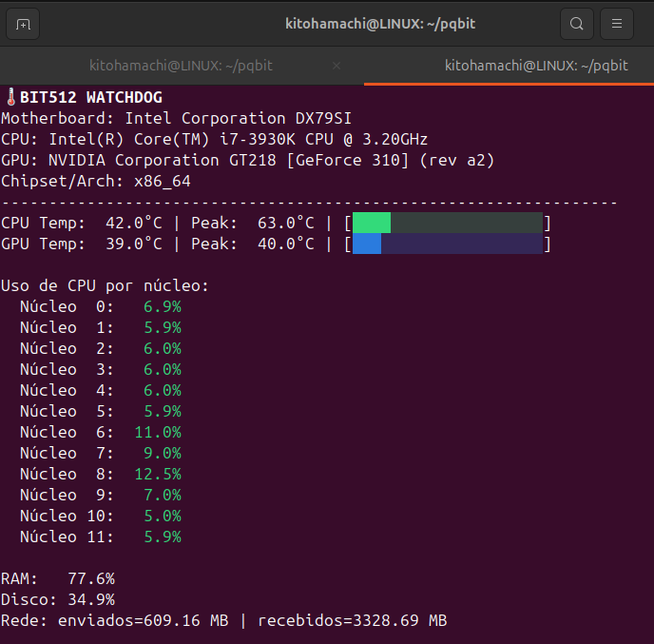
Task: Click the Disco: 34.9% line
Action: tap(58, 599)
